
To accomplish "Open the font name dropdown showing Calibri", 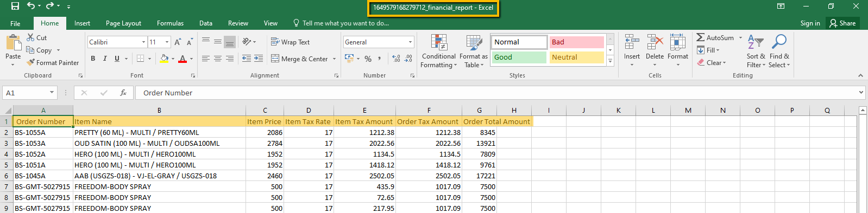I will point(144,42).
